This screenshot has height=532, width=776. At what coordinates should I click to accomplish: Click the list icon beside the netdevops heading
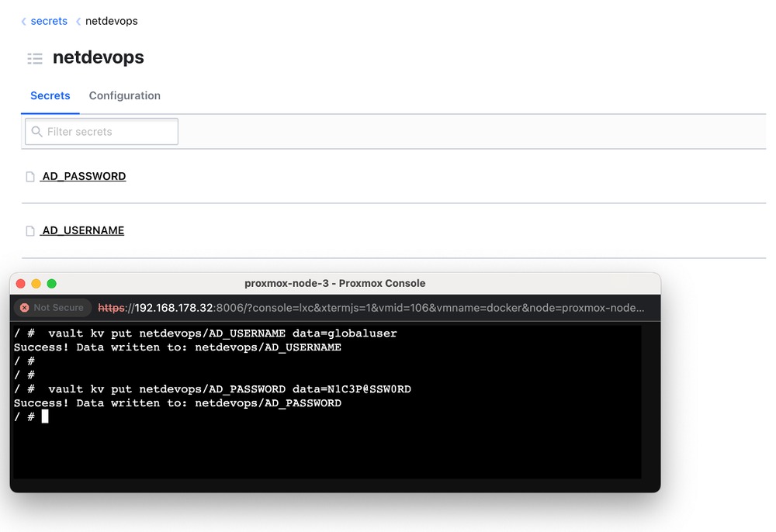click(34, 58)
